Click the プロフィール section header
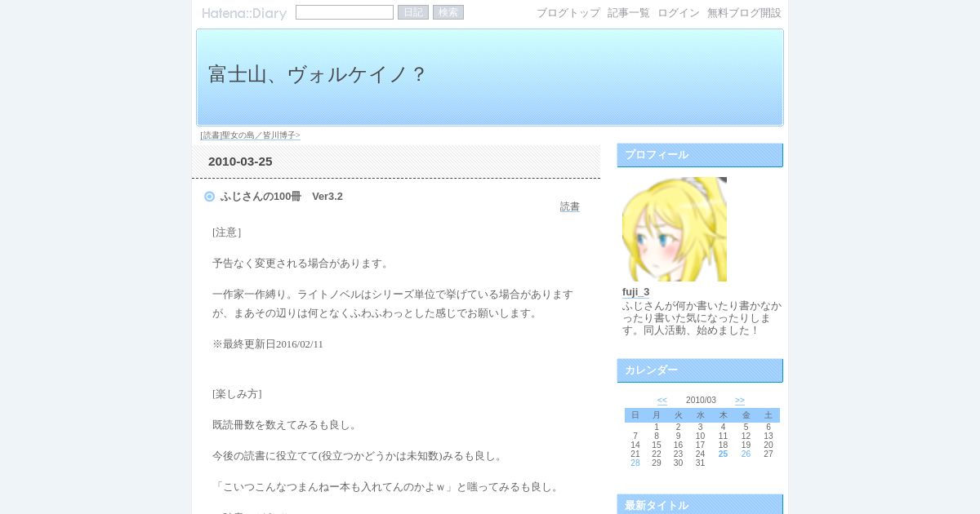980x514 pixels. pyautogui.click(x=700, y=155)
